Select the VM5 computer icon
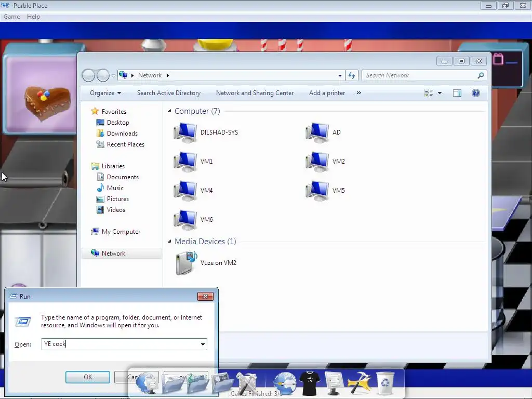The width and height of the screenshot is (532, 399). [x=317, y=191]
